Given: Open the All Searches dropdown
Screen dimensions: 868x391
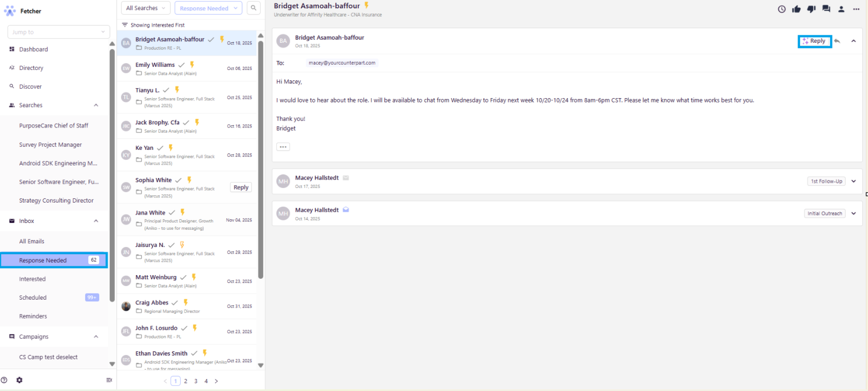Looking at the screenshot, I should (146, 8).
